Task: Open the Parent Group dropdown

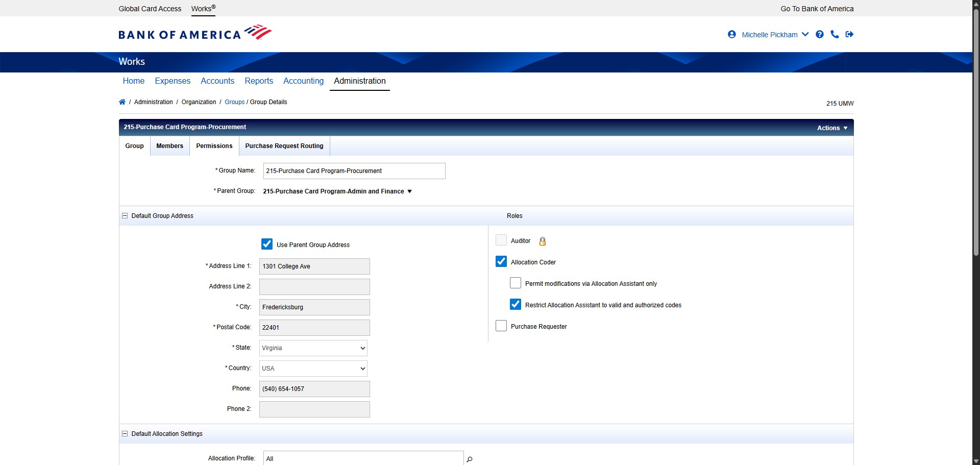Action: click(409, 191)
